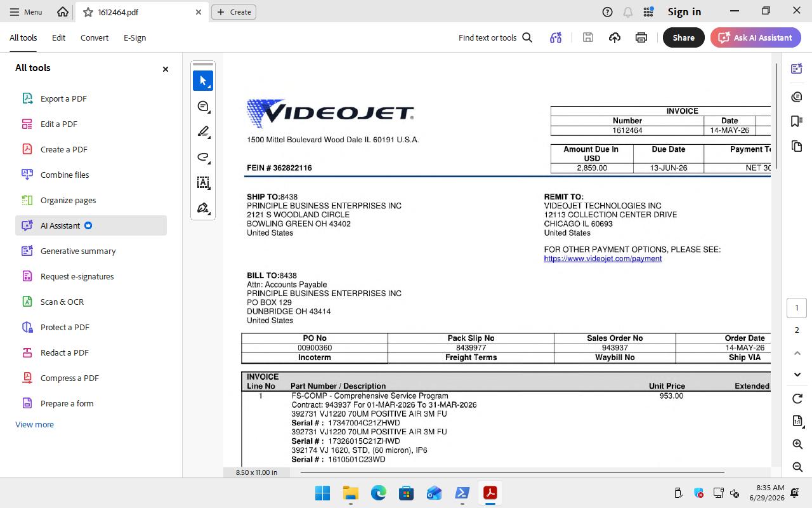Click the Share button

(x=683, y=37)
